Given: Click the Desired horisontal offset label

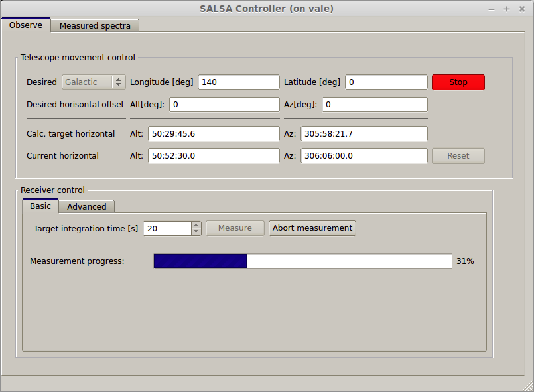Looking at the screenshot, I should [75, 105].
